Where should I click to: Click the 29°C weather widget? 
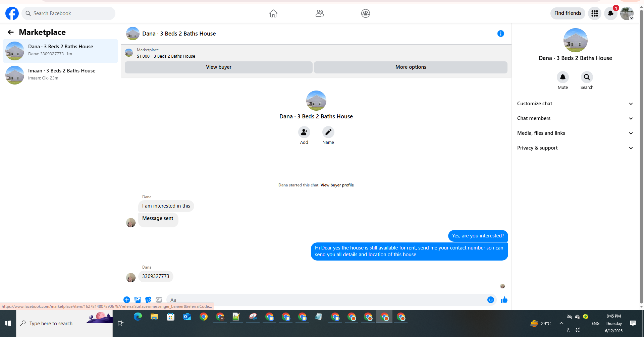[541, 323]
